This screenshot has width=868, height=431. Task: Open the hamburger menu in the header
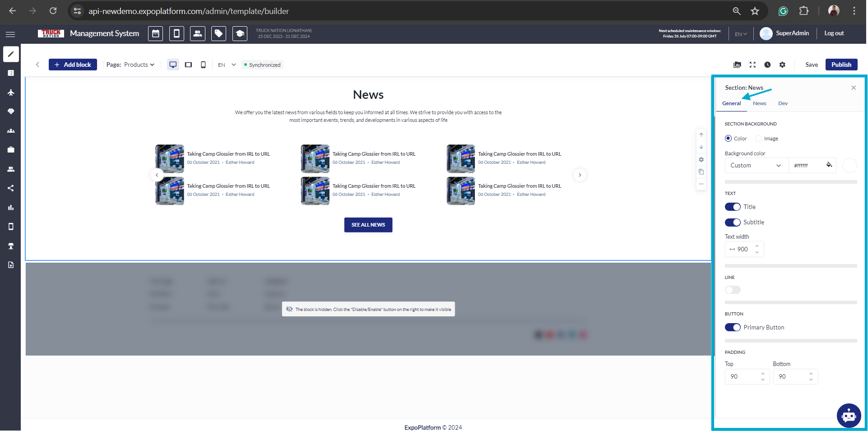[10, 34]
